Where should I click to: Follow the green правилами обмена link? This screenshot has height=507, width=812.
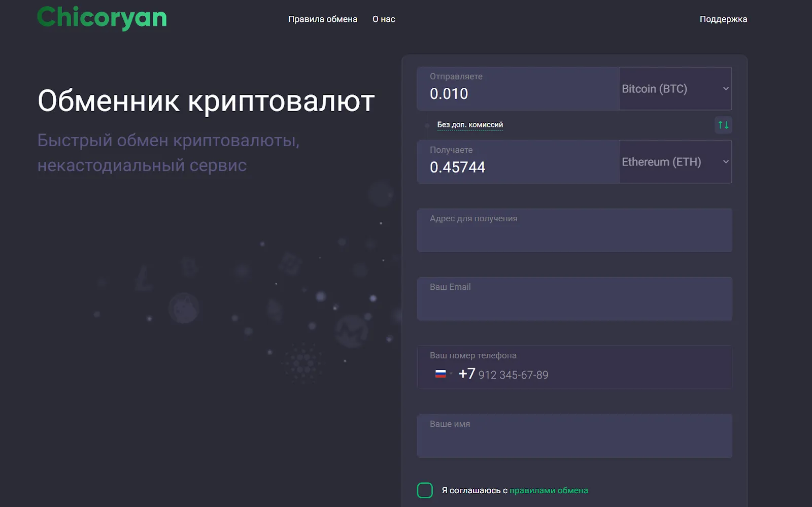(x=549, y=490)
